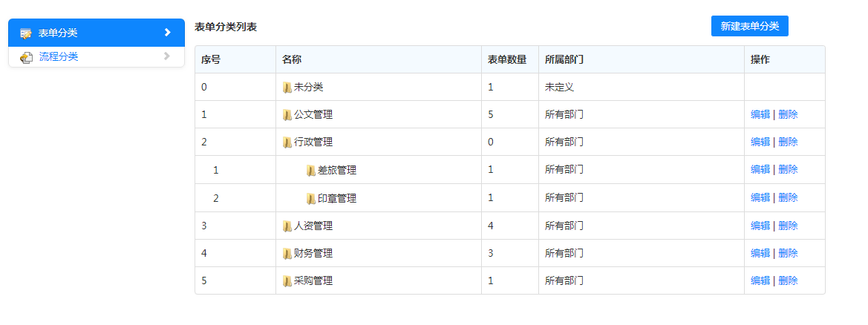Edit the 公文管理 category
Screen dimensions: 868x325
tap(760, 115)
